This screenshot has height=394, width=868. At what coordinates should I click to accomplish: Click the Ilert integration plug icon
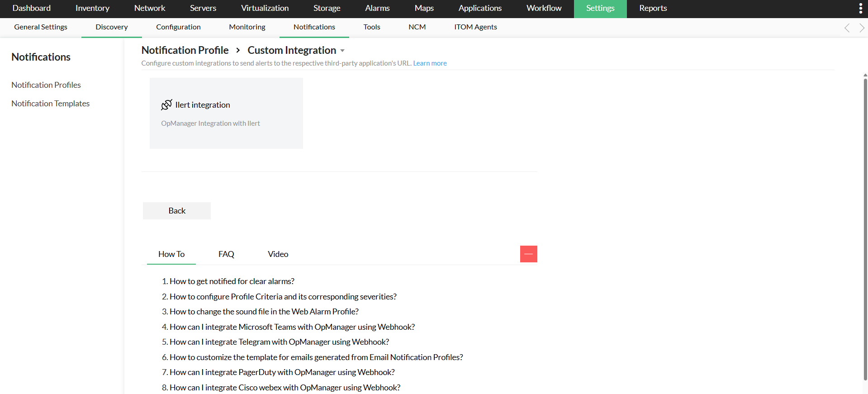click(x=166, y=105)
